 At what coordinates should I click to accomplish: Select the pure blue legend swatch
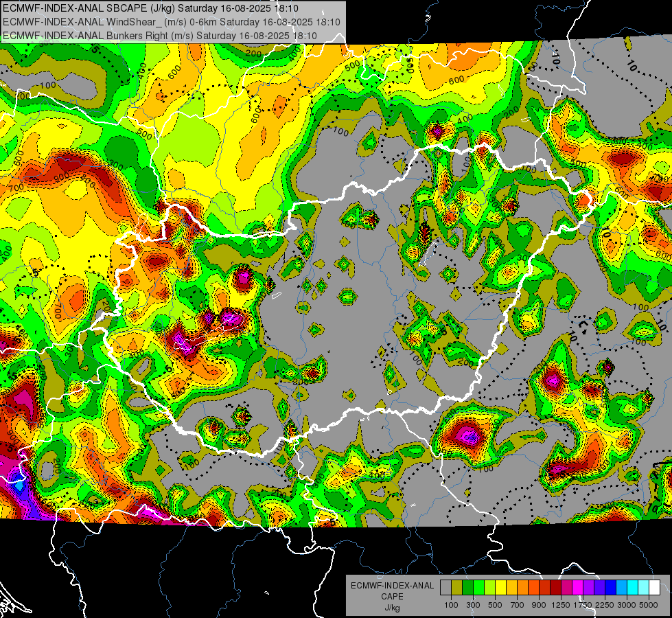coord(611,588)
